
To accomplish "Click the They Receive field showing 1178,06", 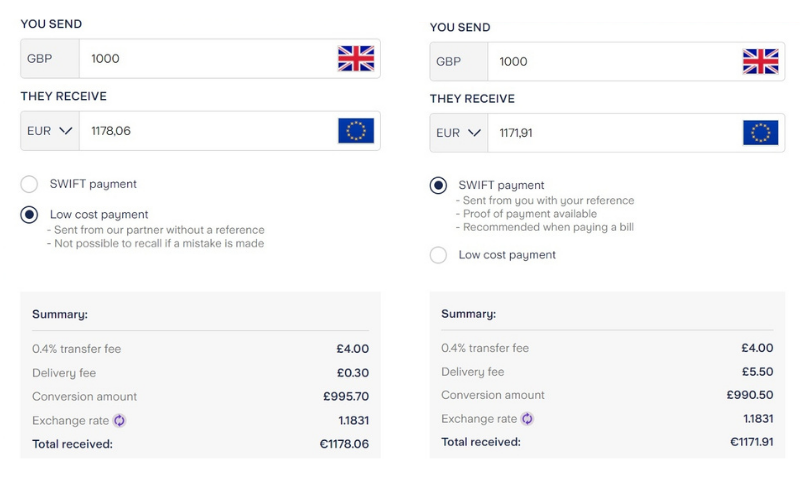I will pyautogui.click(x=205, y=131).
